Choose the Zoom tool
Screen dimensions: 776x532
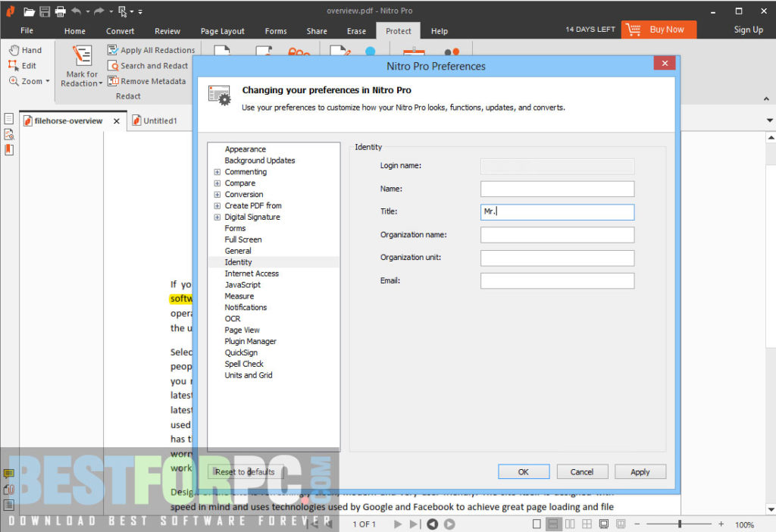26,80
